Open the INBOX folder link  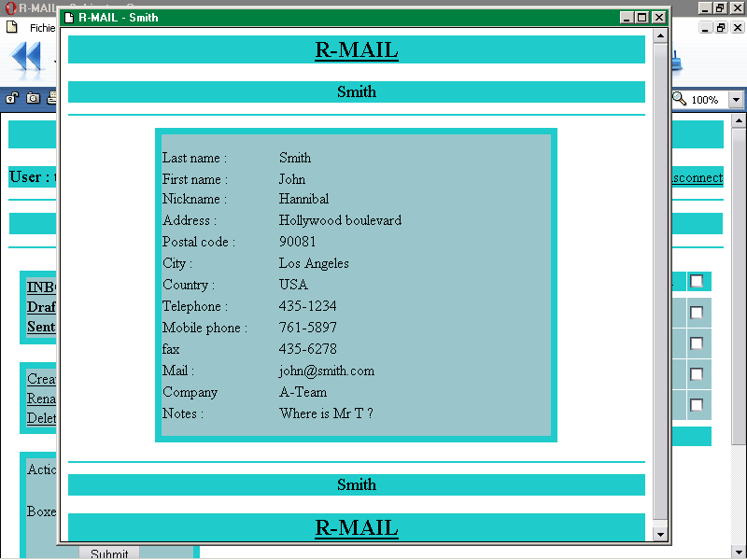41,287
